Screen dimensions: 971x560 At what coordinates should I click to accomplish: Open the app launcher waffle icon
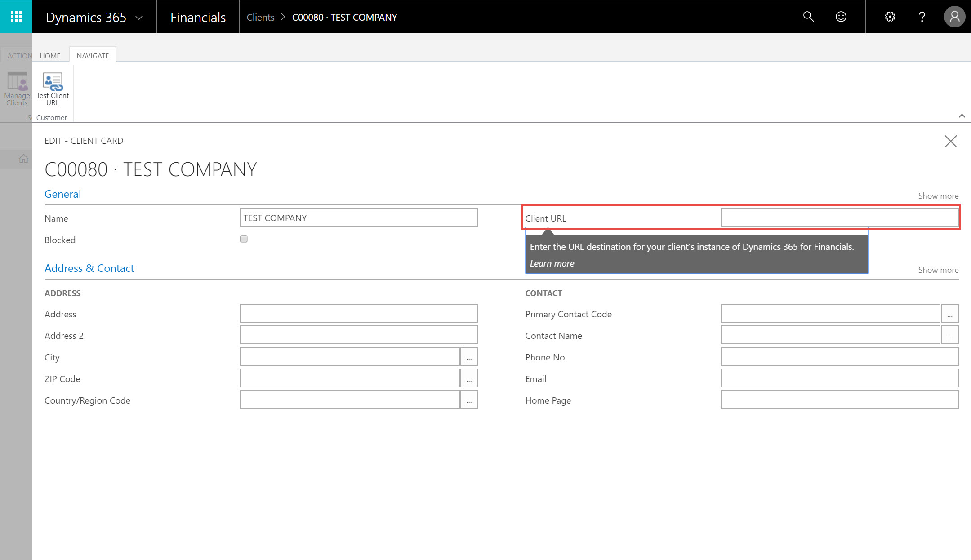coord(16,17)
